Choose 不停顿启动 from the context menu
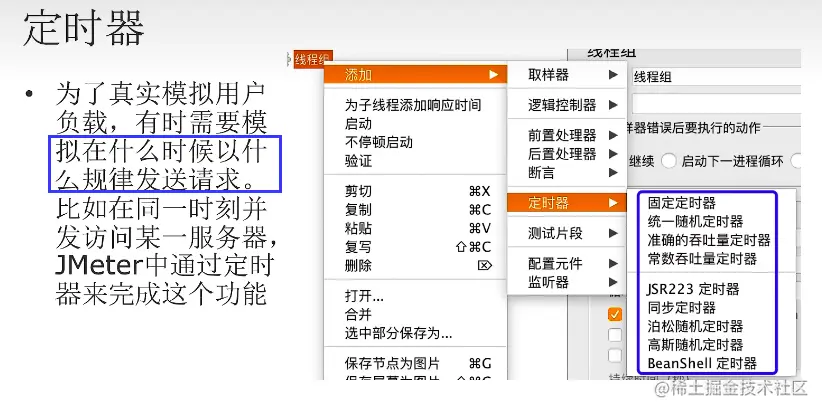The height and width of the screenshot is (412, 822). [x=416, y=142]
